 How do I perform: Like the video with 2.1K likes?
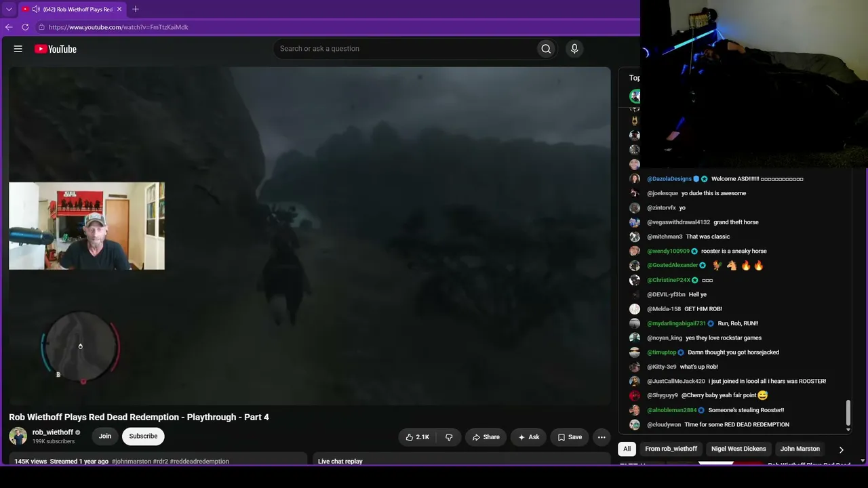coord(417,437)
